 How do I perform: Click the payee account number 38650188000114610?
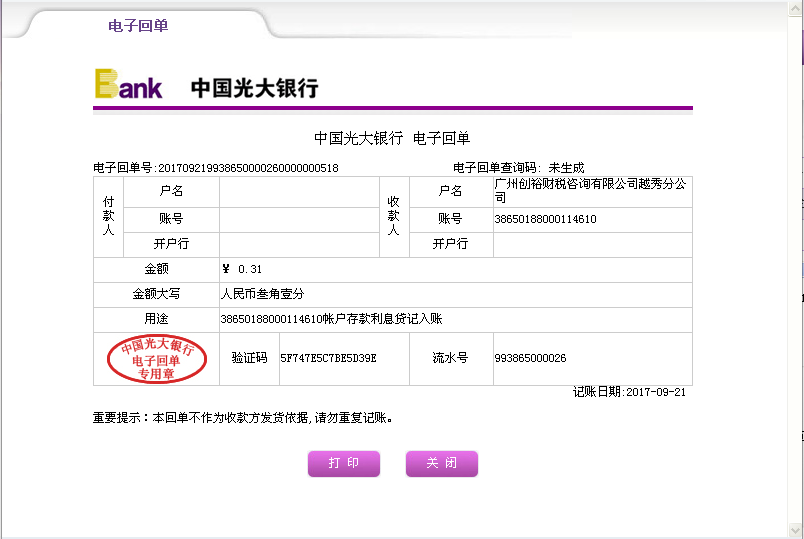[545, 219]
